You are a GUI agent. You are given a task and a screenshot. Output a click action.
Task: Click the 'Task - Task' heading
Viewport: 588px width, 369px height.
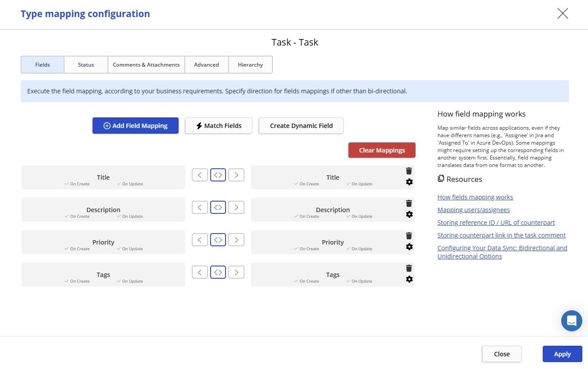pos(294,42)
